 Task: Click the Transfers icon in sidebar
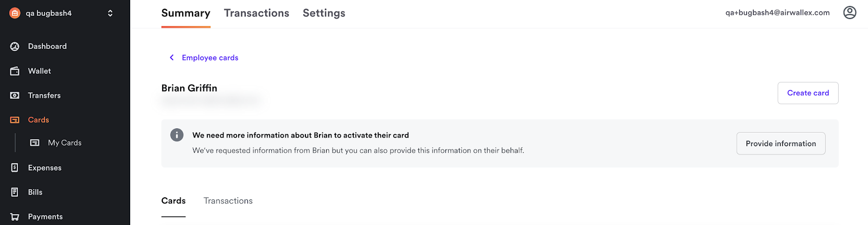[x=15, y=96]
